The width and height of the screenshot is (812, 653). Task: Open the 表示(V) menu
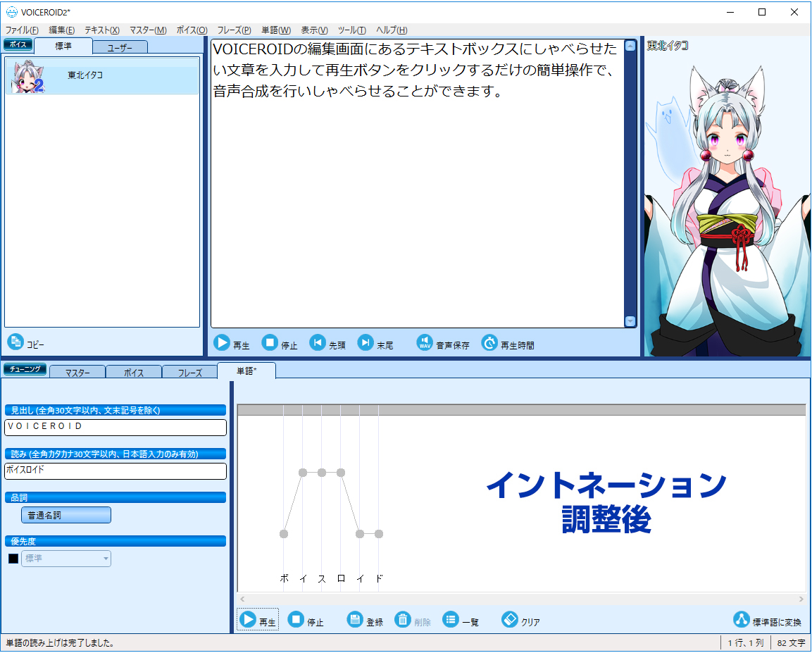click(314, 30)
